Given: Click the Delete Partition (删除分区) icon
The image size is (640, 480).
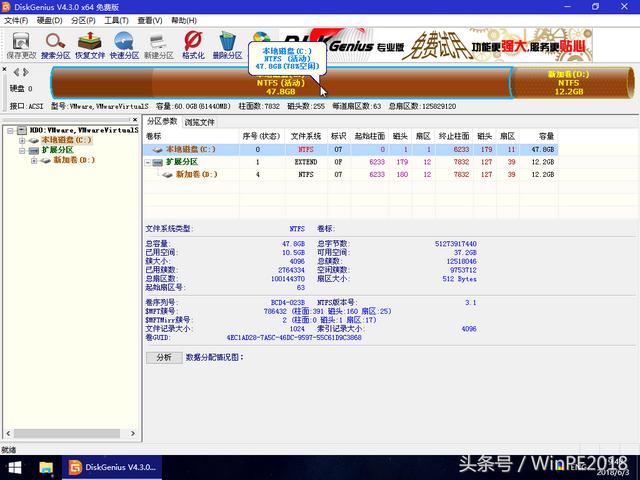Looking at the screenshot, I should click(227, 45).
